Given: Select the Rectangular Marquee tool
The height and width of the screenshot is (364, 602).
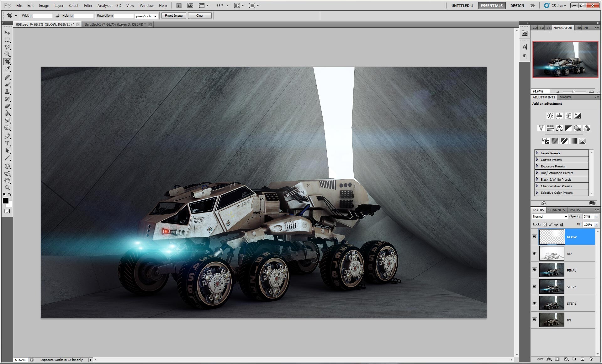Looking at the screenshot, I should (7, 40).
